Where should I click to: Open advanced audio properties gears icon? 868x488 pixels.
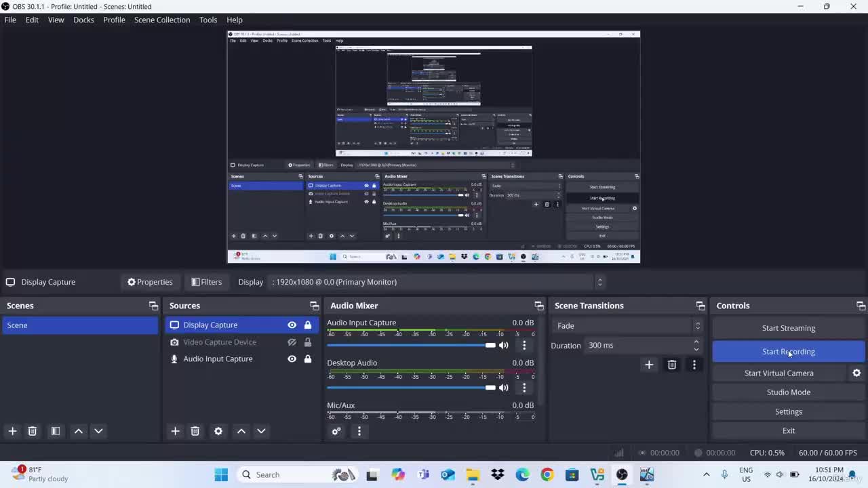pos(336,431)
